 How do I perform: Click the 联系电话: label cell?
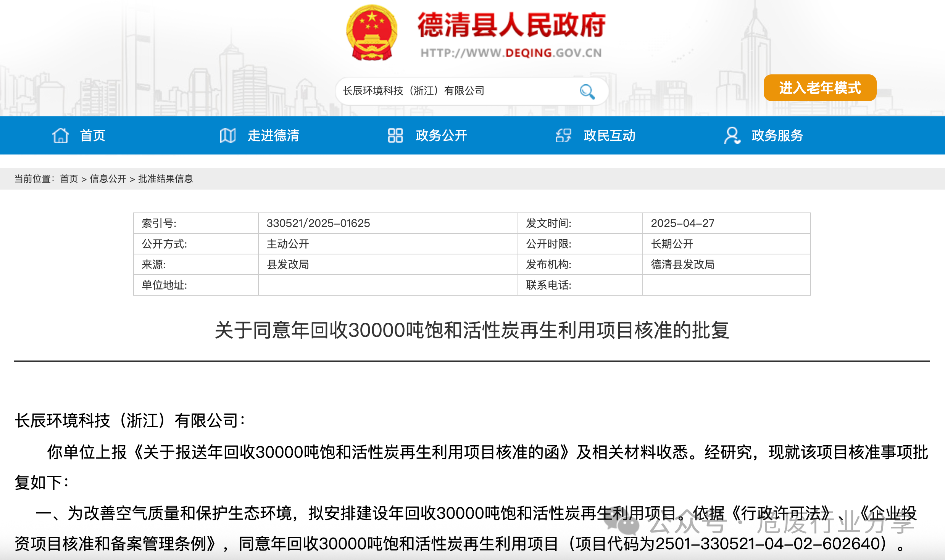pyautogui.click(x=580, y=285)
